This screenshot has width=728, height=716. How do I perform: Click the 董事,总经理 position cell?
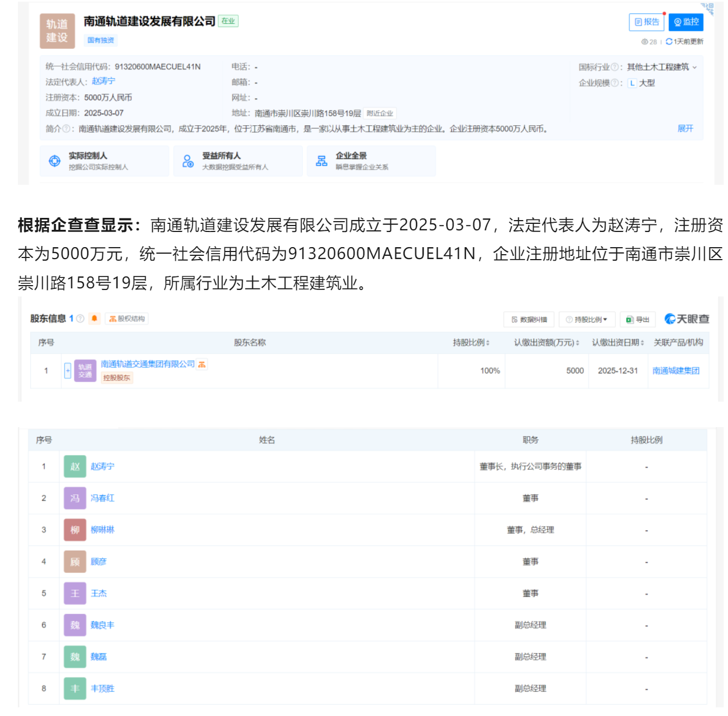(530, 530)
